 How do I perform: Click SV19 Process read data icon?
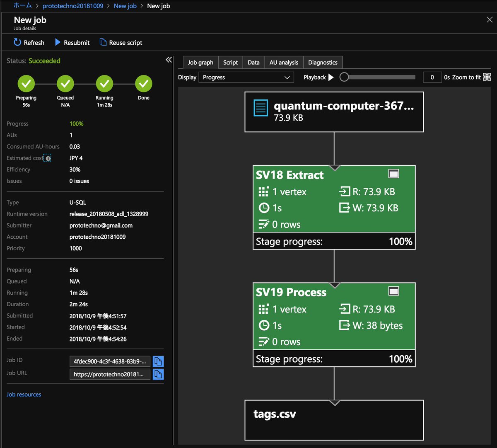[344, 309]
